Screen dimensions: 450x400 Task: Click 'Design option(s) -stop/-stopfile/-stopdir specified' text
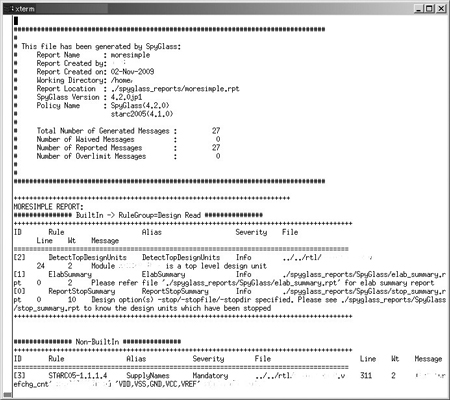pyautogui.click(x=191, y=300)
